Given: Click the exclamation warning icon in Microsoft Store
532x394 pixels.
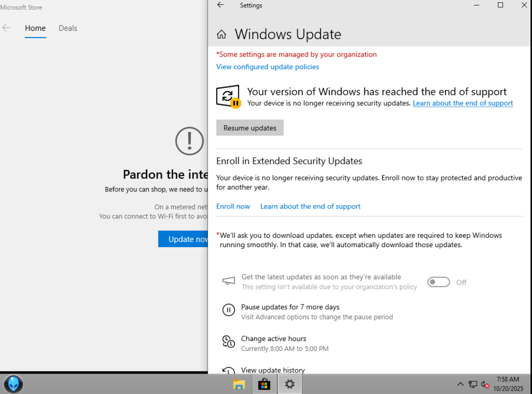Looking at the screenshot, I should click(189, 141).
